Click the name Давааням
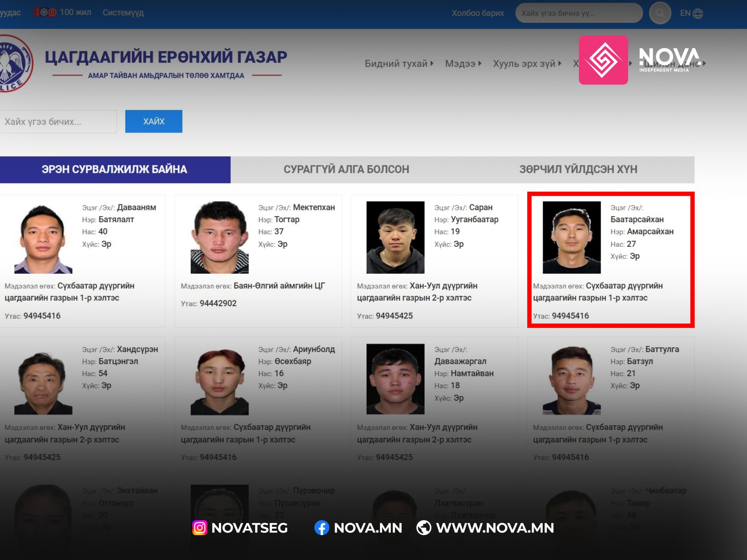The height and width of the screenshot is (560, 747). [x=137, y=207]
